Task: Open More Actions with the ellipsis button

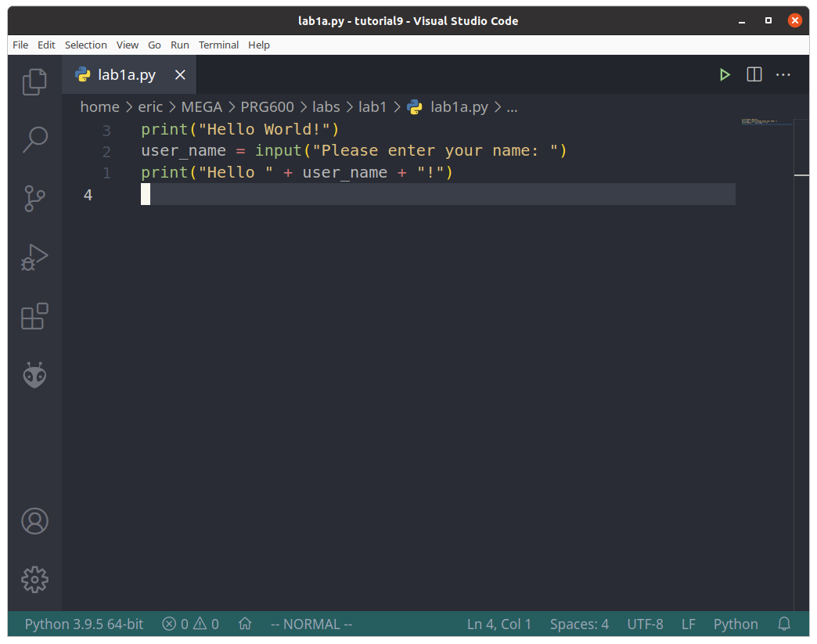Action: [x=783, y=74]
